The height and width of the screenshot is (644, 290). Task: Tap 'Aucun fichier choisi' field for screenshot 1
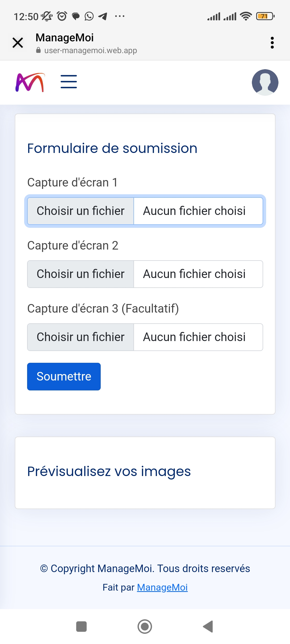[198, 211]
